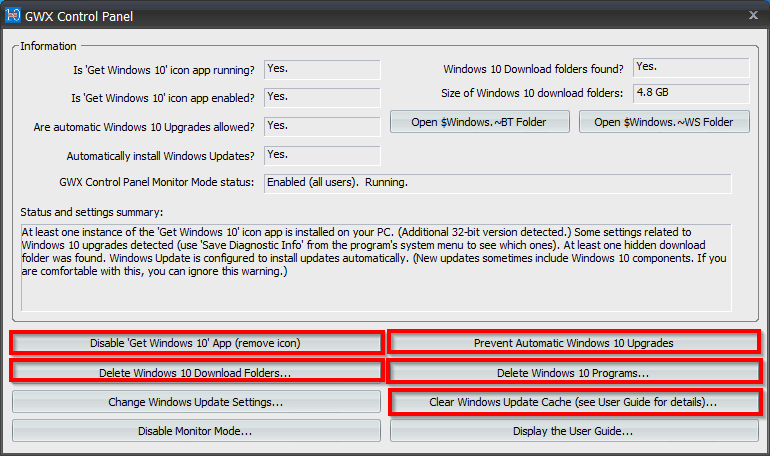Click the 'Status and settings summary:' label
The height and width of the screenshot is (456, 770).
[92, 212]
